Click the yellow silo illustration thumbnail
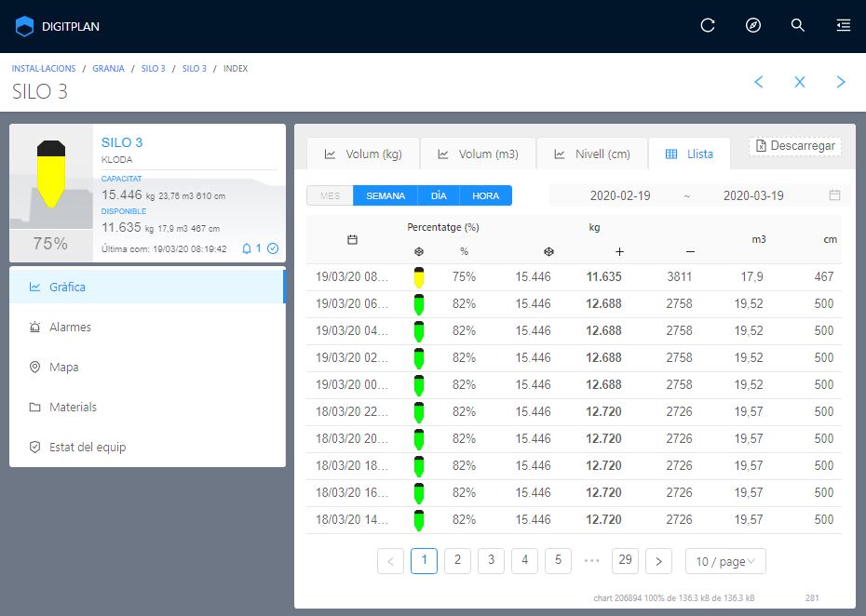 coord(51,174)
